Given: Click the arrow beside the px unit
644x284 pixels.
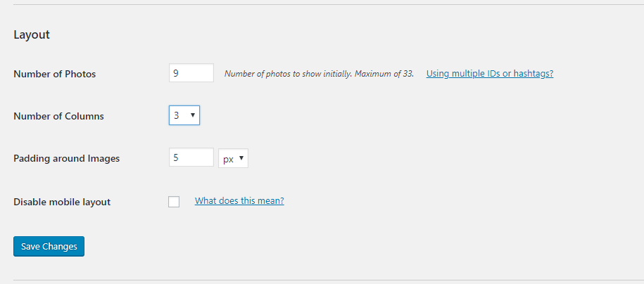Looking at the screenshot, I should pyautogui.click(x=241, y=158).
